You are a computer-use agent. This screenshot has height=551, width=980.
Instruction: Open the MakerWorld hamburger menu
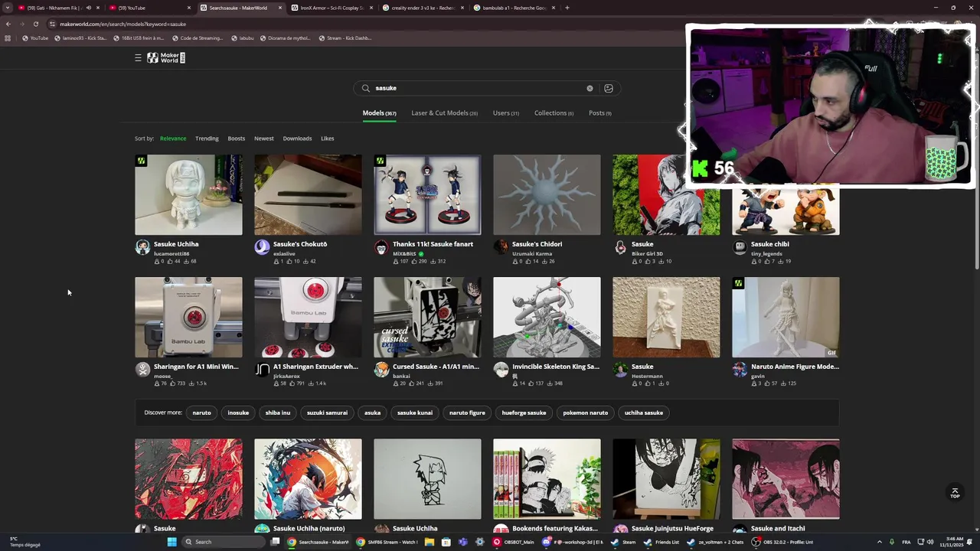click(138, 57)
